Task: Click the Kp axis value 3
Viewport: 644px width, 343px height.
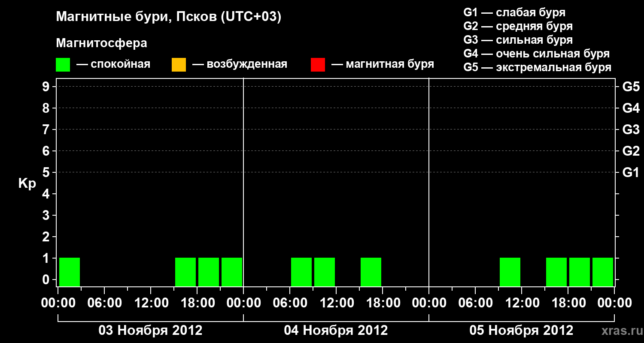Action: click(x=47, y=215)
